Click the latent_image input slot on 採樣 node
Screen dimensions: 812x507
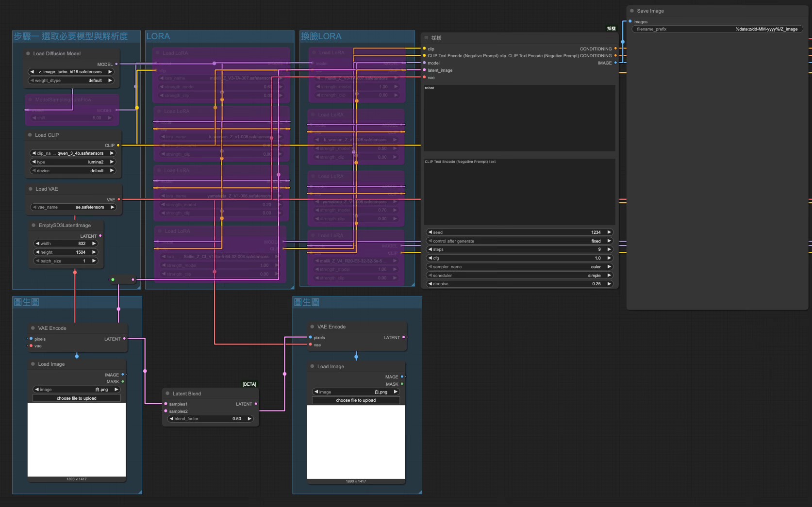[x=424, y=70]
